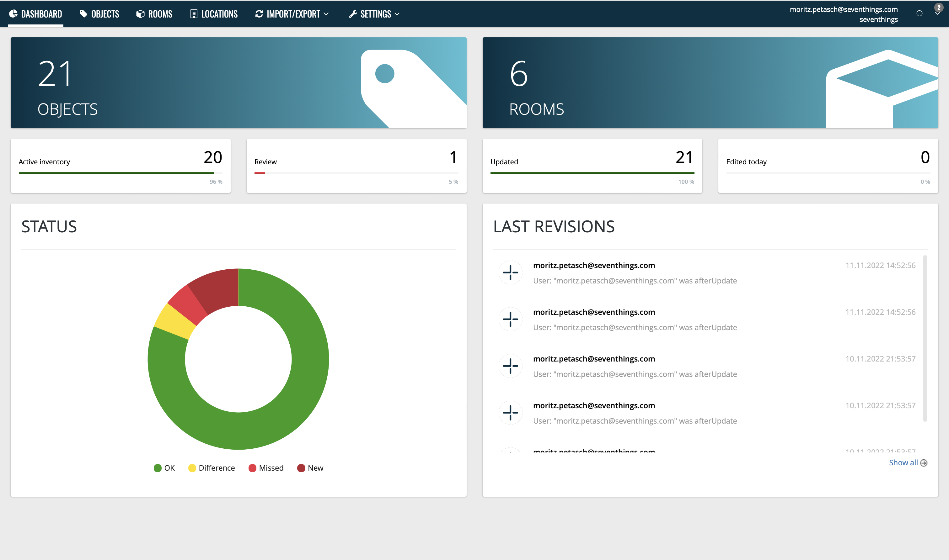Viewport: 949px width, 560px height.
Task: Open the 6 Rooms summary card
Action: pos(710,83)
